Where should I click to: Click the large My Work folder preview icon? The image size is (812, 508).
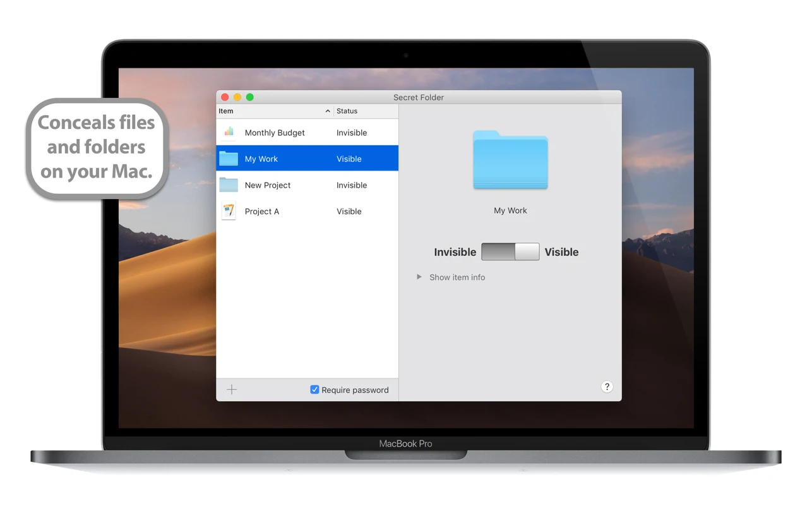click(510, 160)
